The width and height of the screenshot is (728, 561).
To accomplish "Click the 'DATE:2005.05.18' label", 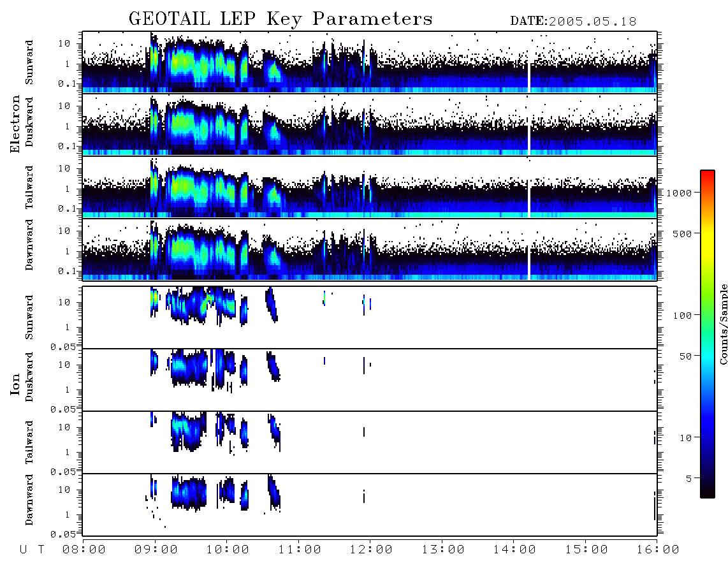I will coord(573,21).
